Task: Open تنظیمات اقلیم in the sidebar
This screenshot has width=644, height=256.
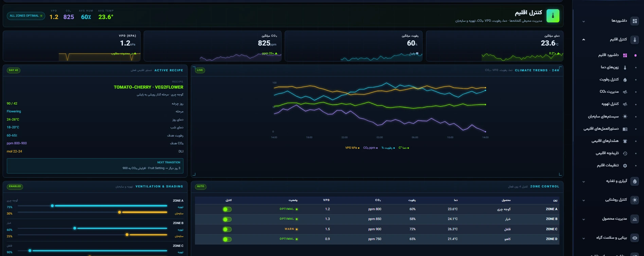Action: point(608,165)
